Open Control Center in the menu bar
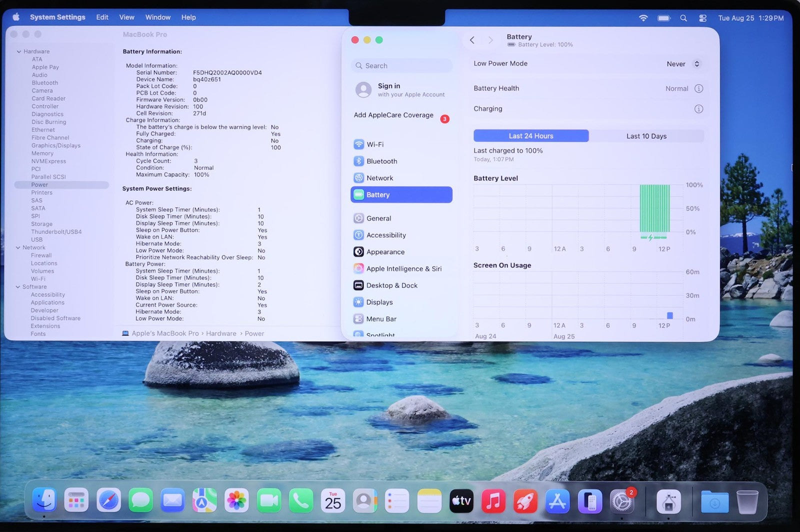Viewport: 800px width, 532px height. click(702, 18)
